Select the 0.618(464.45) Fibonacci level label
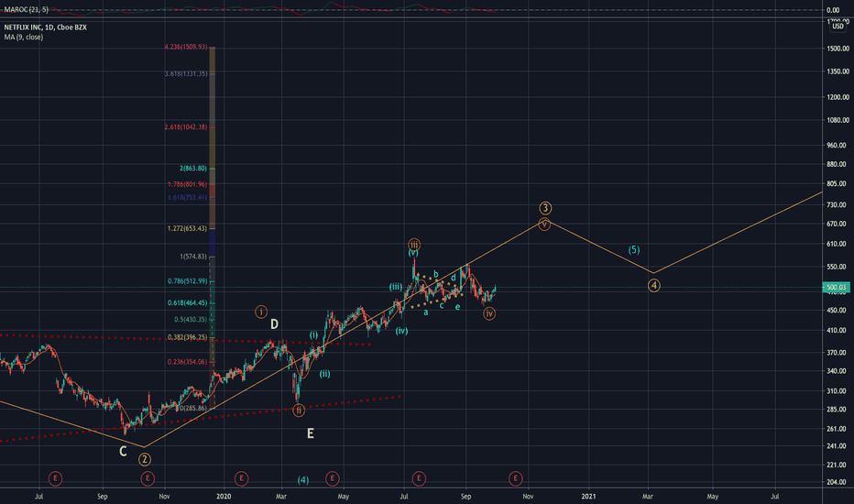This screenshot has height=504, width=854. click(x=187, y=302)
